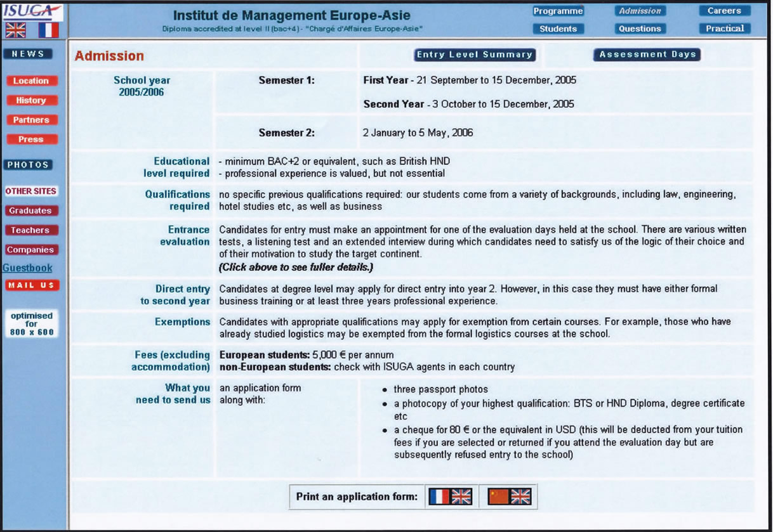Print the French-English application form
Image resolution: width=773 pixels, height=532 pixels.
(450, 496)
